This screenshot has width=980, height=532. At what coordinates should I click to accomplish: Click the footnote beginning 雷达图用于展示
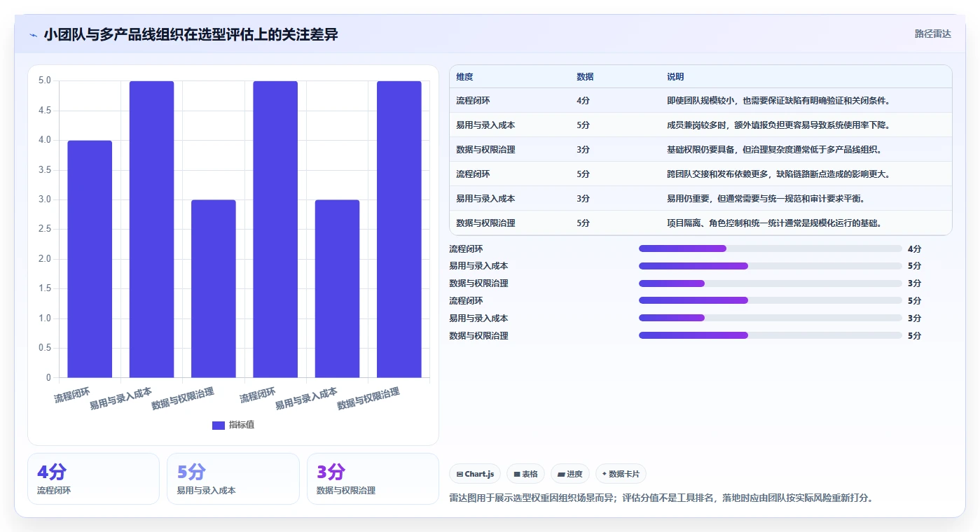point(661,498)
